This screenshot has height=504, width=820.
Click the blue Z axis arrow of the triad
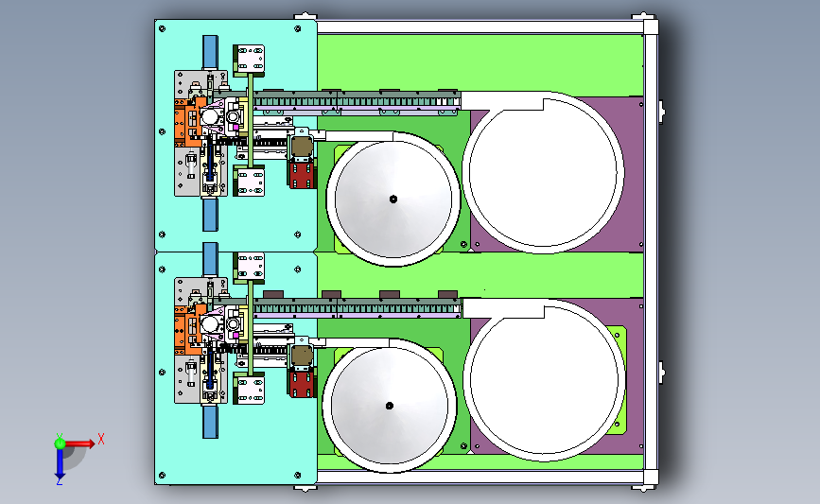(x=60, y=463)
